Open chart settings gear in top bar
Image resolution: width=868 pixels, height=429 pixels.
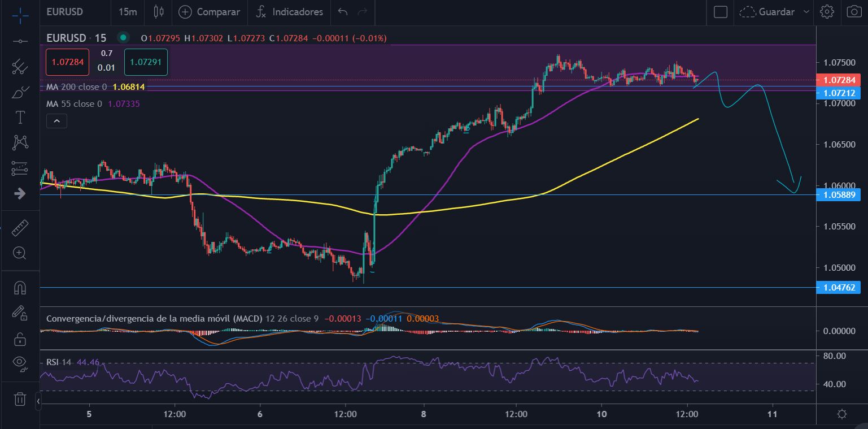click(827, 12)
